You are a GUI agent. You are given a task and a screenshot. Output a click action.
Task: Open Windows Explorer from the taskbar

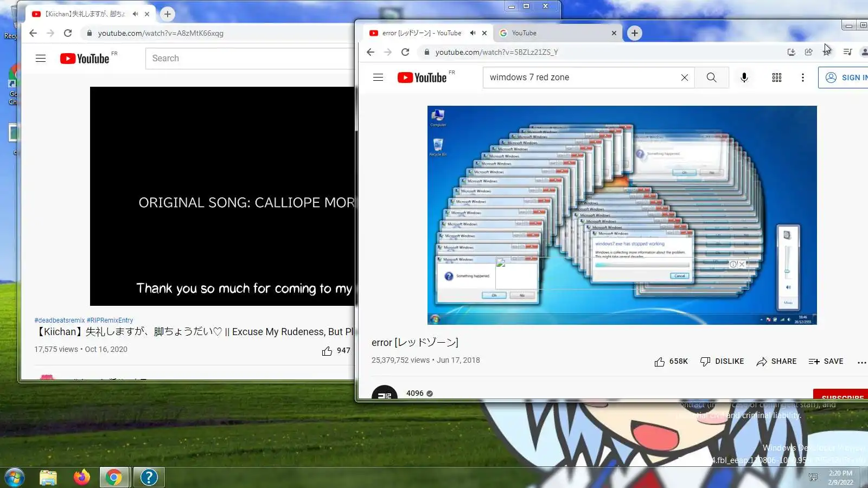48,477
